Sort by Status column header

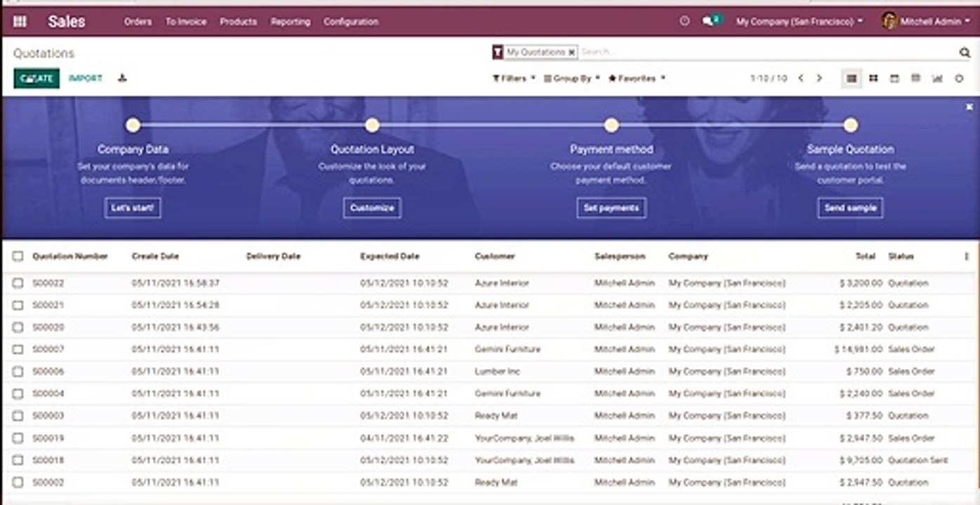click(901, 257)
